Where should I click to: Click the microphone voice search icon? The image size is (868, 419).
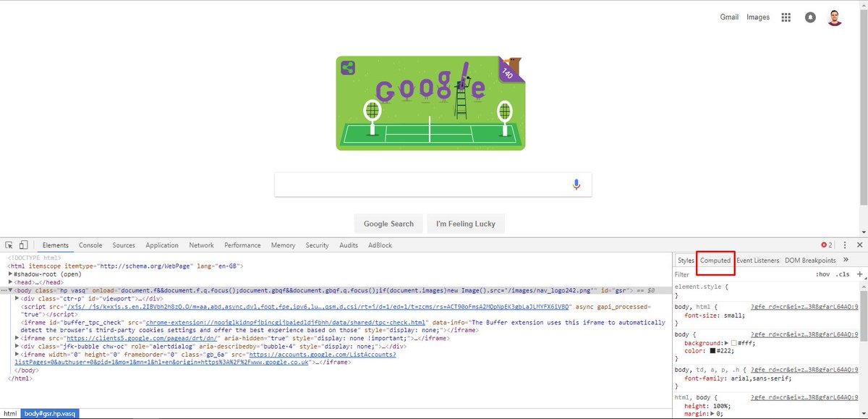tap(576, 185)
